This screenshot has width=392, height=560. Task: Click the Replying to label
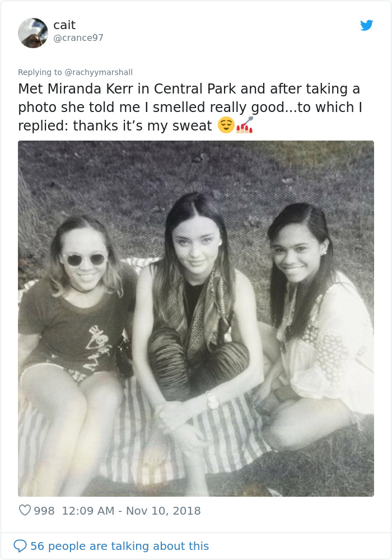(x=40, y=72)
